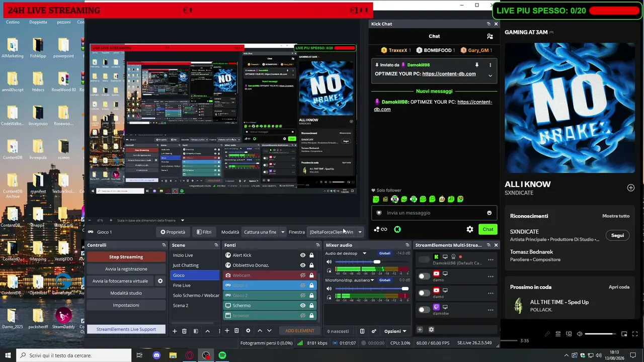Adjust Spotify volume slider
The width and height of the screenshot is (644, 362).
(x=601, y=334)
